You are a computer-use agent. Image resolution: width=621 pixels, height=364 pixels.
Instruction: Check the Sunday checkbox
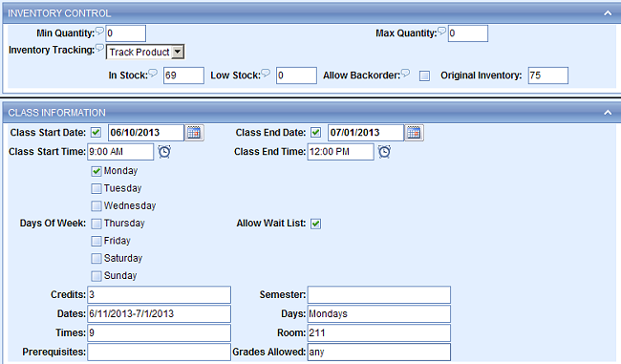[96, 276]
